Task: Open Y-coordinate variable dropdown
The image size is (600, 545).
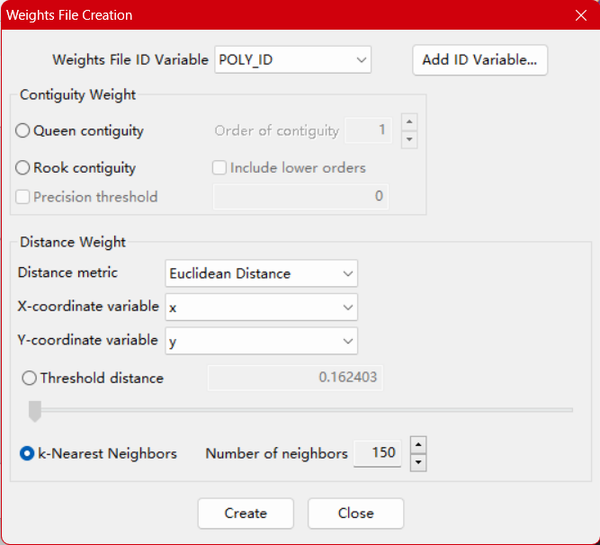Action: [x=261, y=341]
